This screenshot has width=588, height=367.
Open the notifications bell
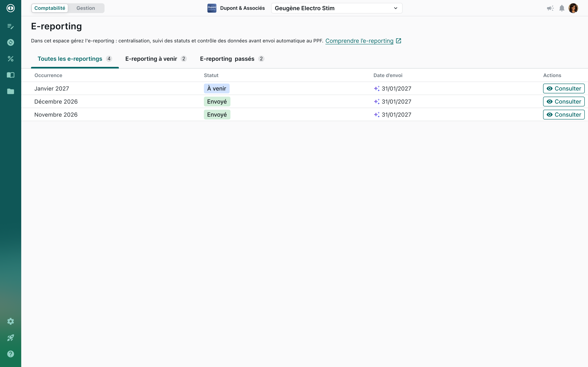(x=562, y=8)
